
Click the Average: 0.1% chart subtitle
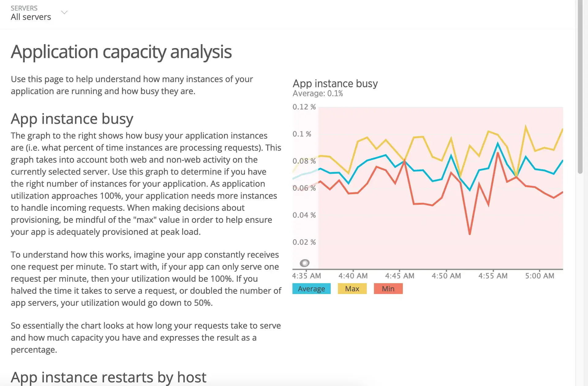pos(318,93)
